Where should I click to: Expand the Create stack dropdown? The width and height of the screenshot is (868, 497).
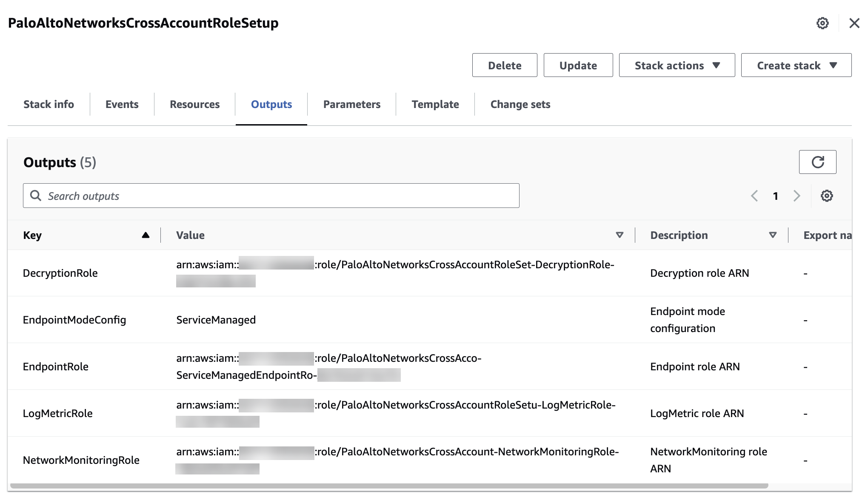(796, 65)
